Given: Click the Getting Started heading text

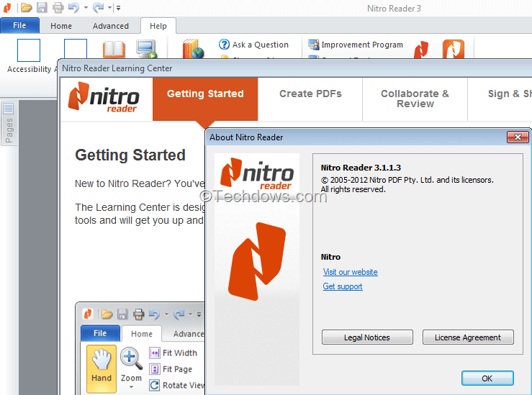Looking at the screenshot, I should click(x=130, y=155).
